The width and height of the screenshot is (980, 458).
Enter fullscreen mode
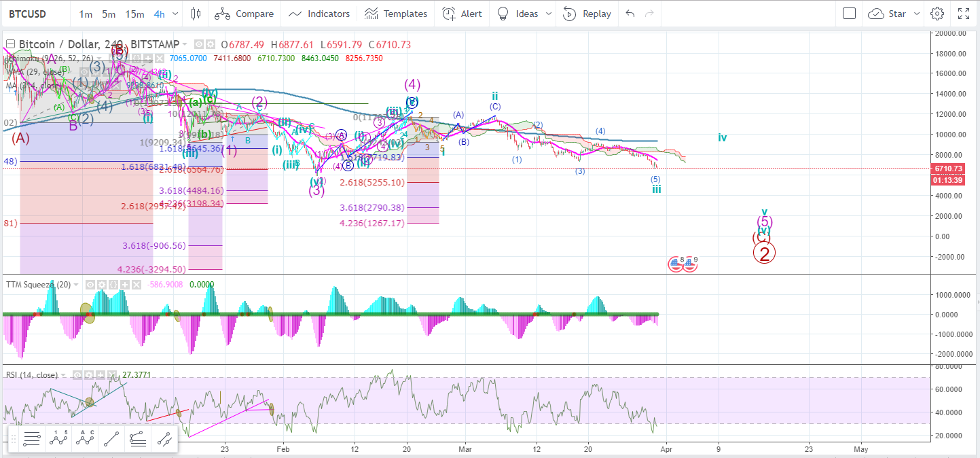964,14
